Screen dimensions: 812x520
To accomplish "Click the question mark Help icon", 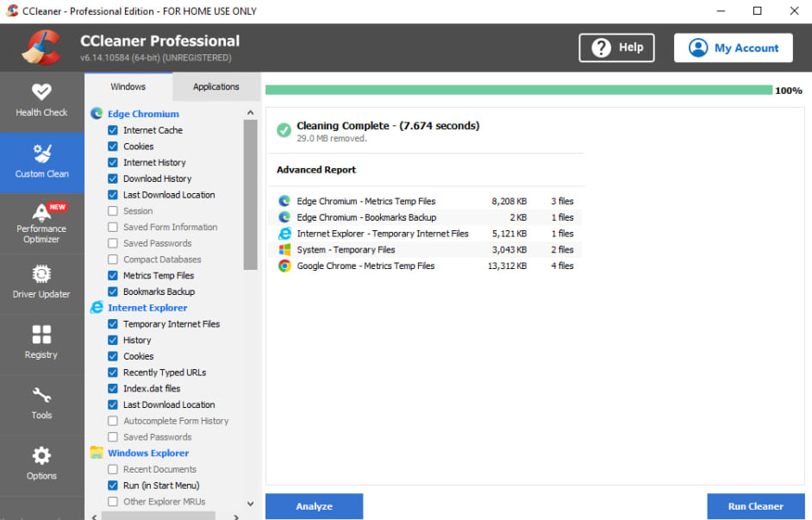I will click(x=601, y=47).
